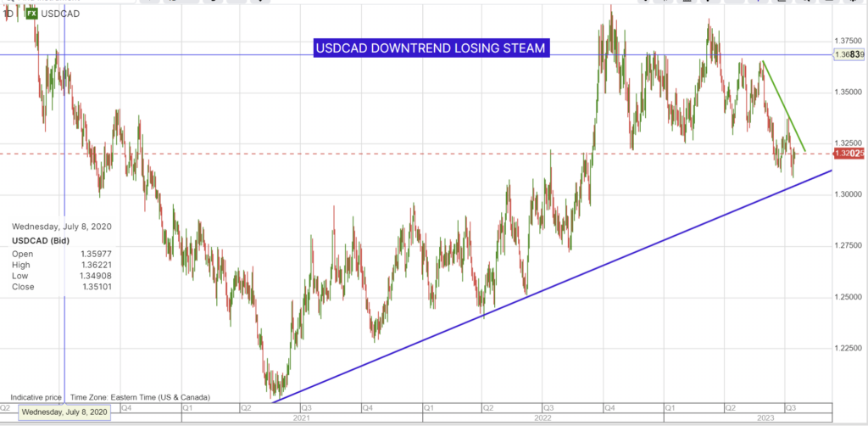This screenshot has width=868, height=426.
Task: Click the 2021 year label on time axis
Action: [301, 418]
